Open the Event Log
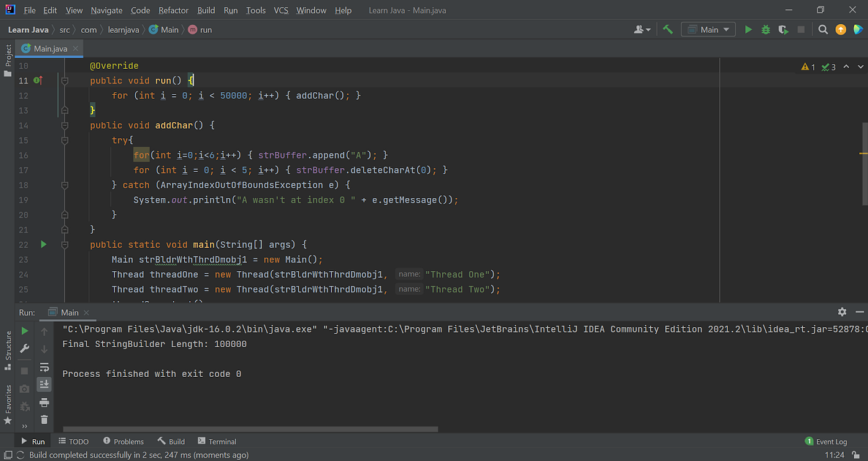The height and width of the screenshot is (461, 868). point(826,441)
